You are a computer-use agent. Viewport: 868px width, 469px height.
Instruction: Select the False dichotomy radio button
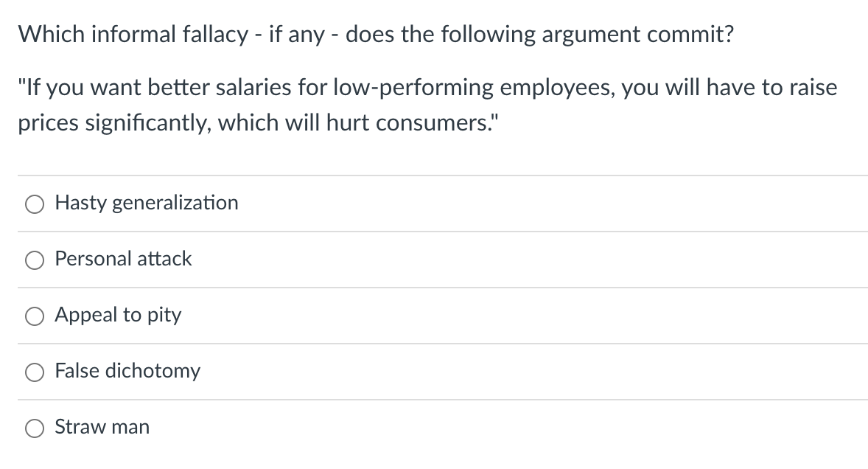[34, 372]
